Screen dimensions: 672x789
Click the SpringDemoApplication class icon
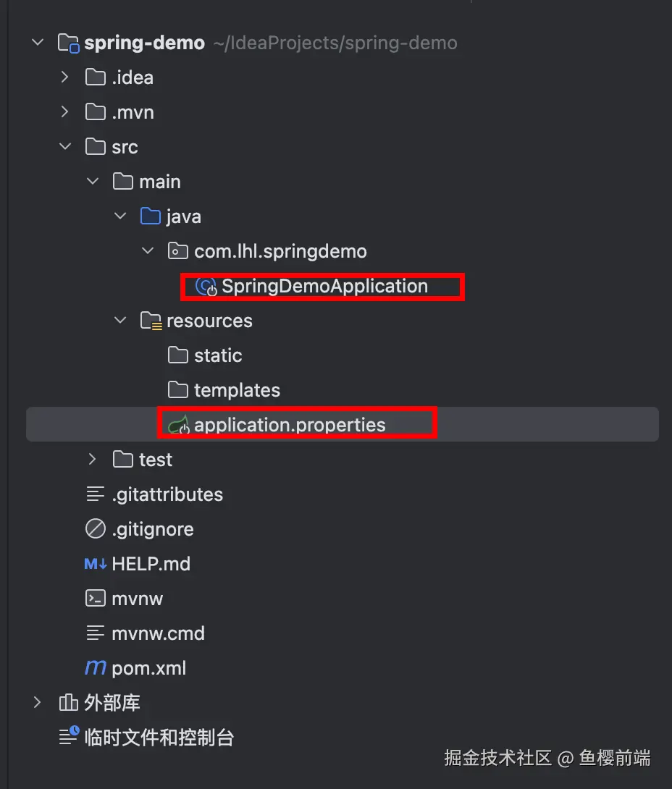(x=206, y=287)
